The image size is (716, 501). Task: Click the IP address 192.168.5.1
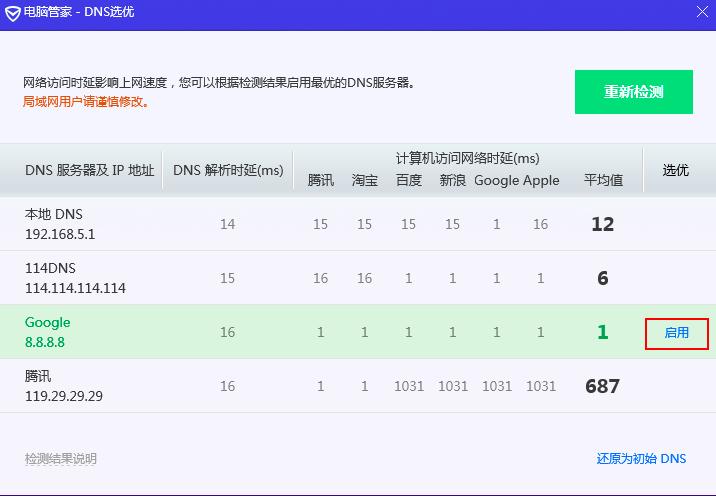tap(60, 234)
